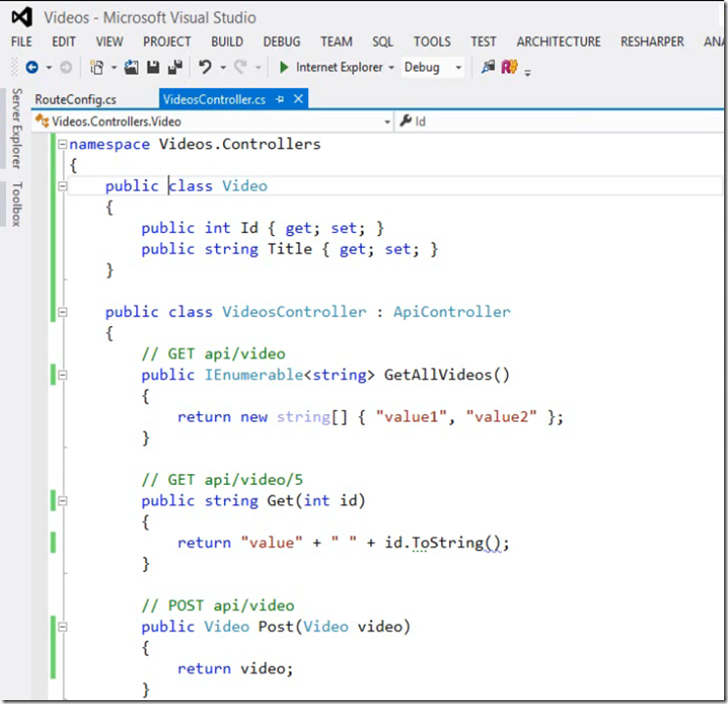This screenshot has width=728, height=704.
Task: Open the SQL menu
Action: 383,42
